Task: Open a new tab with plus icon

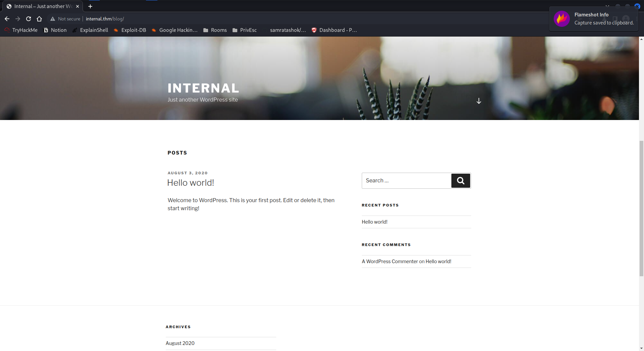Action: (90, 6)
